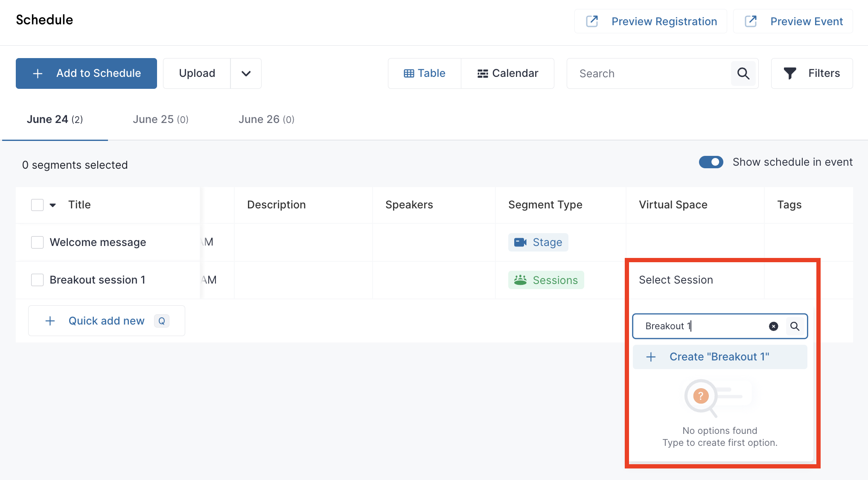The height and width of the screenshot is (480, 868).
Task: Click the plus icon in Quick add new
Action: point(50,321)
